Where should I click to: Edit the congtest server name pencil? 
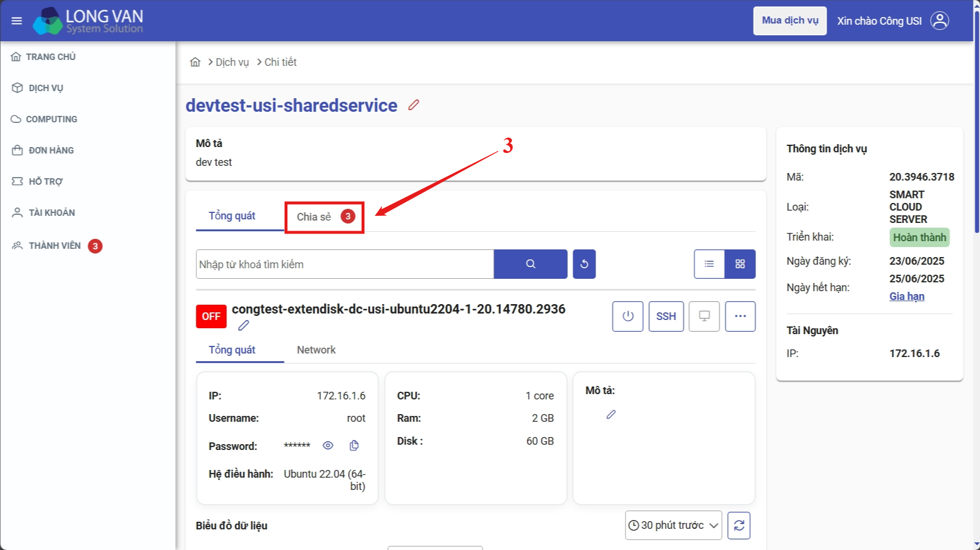point(243,325)
